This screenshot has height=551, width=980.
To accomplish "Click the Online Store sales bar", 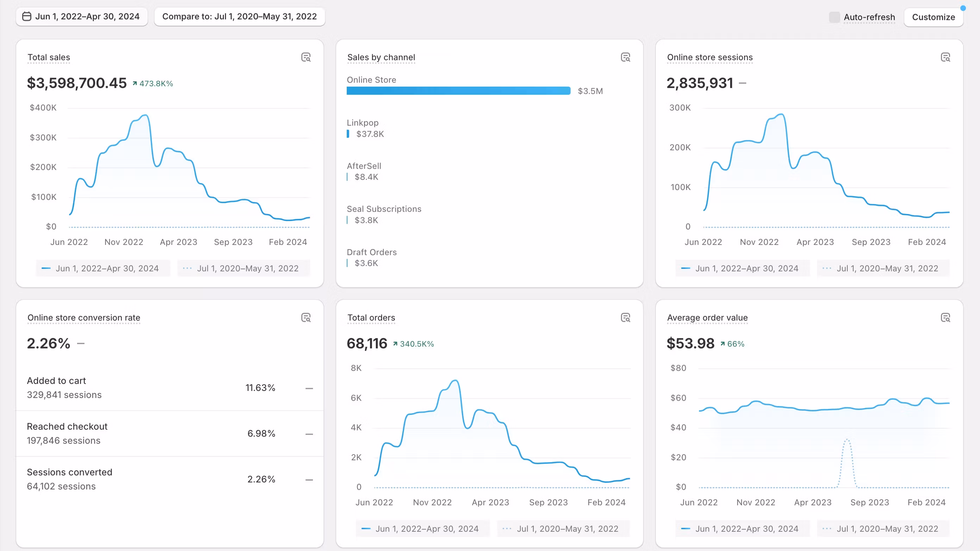I will [458, 91].
